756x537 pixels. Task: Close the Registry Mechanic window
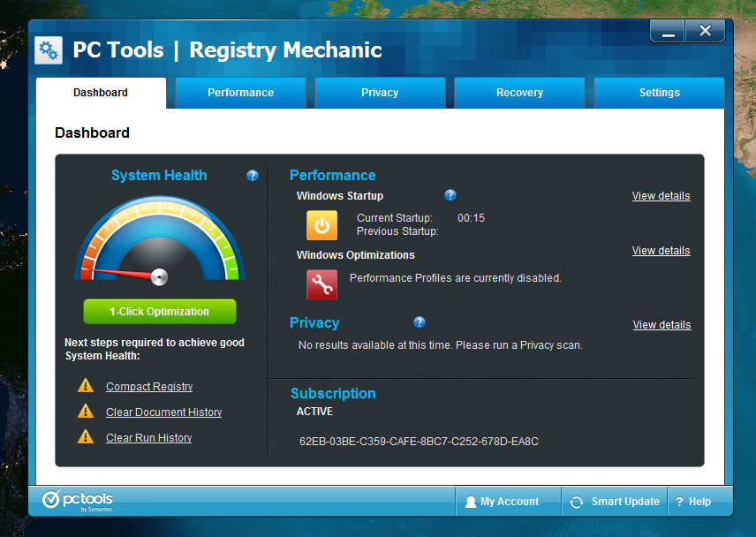tap(706, 31)
